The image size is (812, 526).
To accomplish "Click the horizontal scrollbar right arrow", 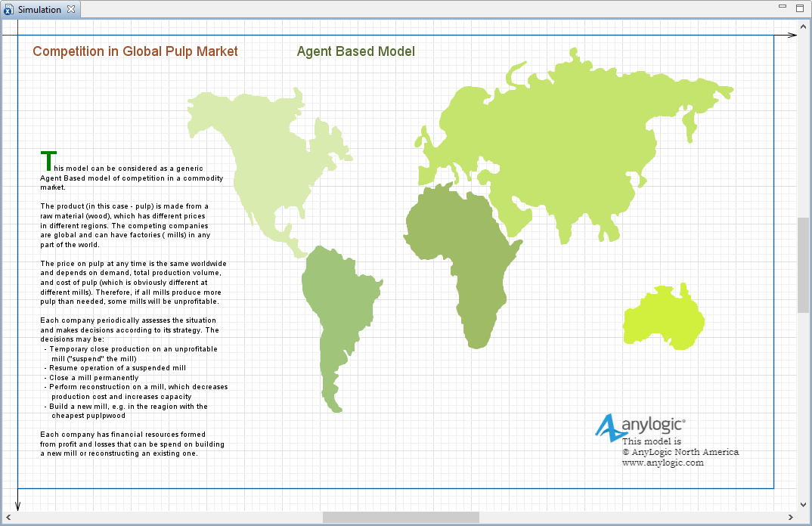I will tap(790, 517).
